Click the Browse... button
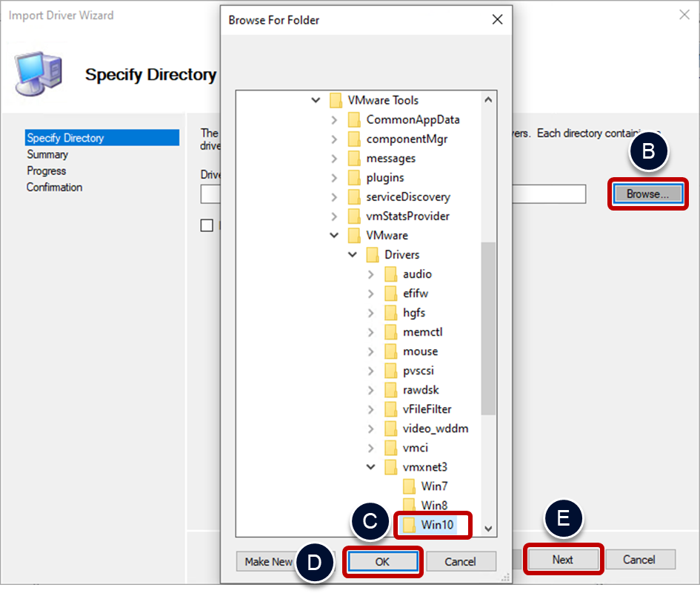Screen dimensions: 700x599 point(647,194)
